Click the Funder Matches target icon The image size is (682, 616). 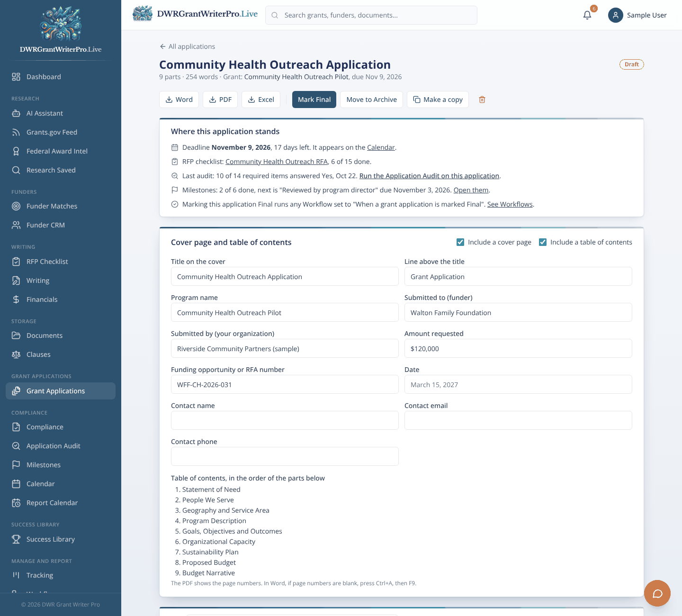[x=16, y=206]
